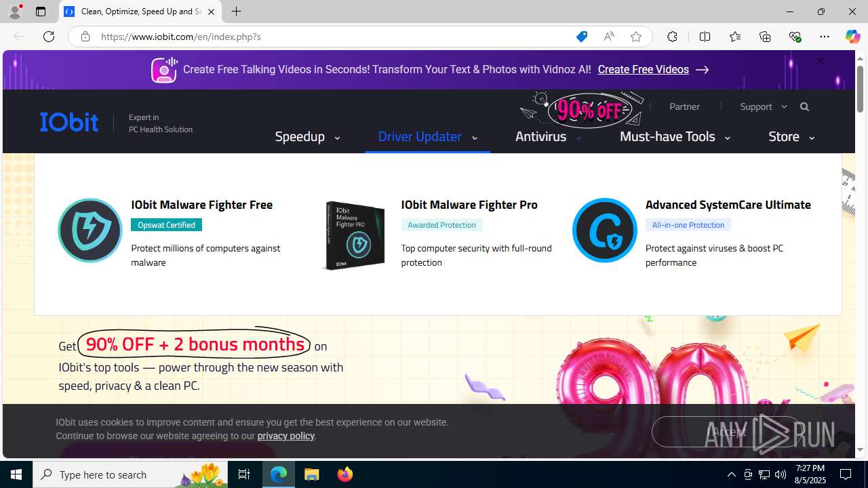The height and width of the screenshot is (488, 868).
Task: Open Browser essentials icon
Action: click(795, 37)
